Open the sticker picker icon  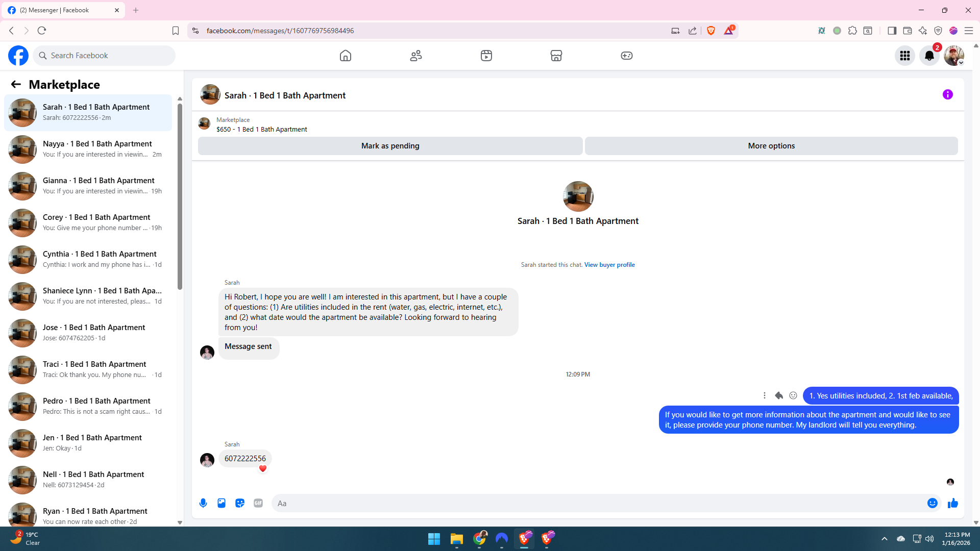coord(240,503)
